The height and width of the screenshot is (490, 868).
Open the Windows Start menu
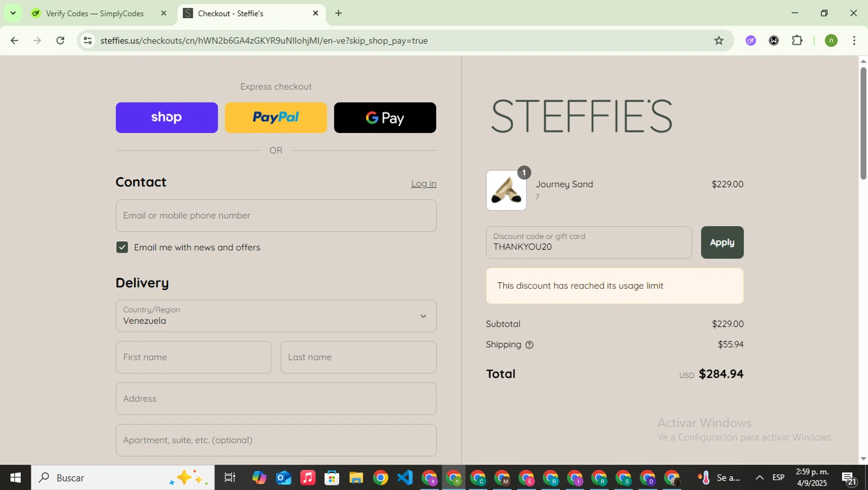pyautogui.click(x=16, y=478)
